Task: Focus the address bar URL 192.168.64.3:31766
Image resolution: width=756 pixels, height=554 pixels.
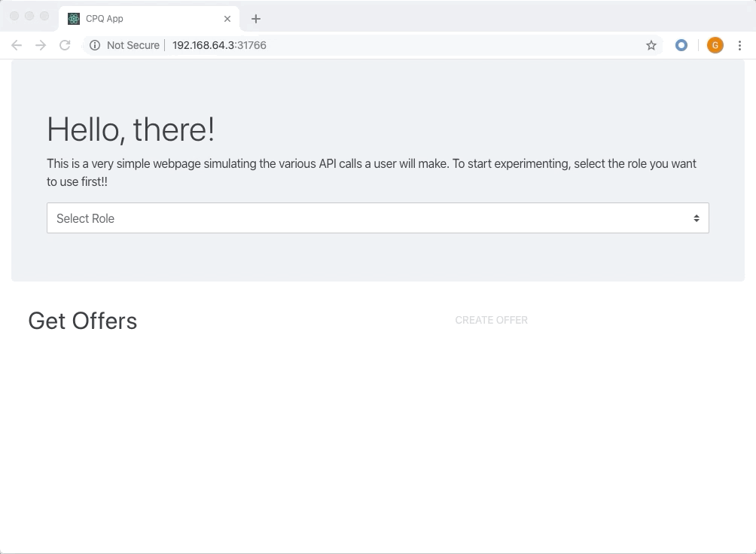Action: tap(219, 45)
